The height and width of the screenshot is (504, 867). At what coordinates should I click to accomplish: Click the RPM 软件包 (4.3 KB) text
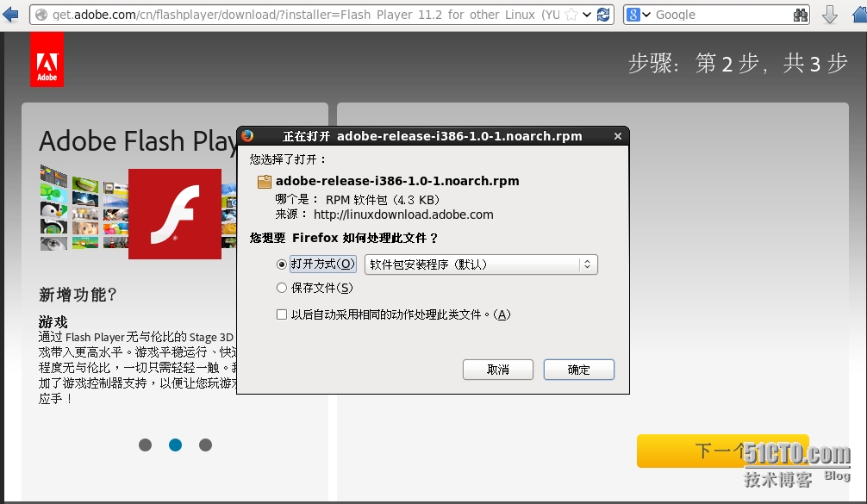coord(383,200)
